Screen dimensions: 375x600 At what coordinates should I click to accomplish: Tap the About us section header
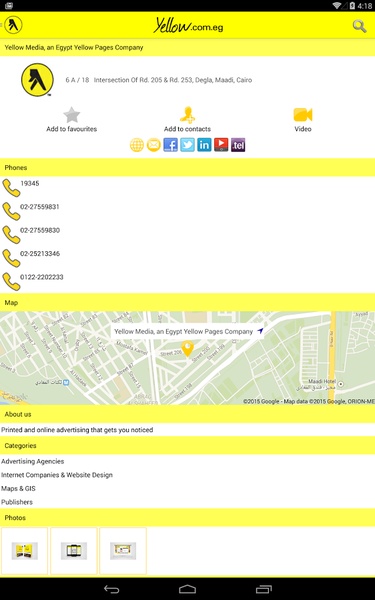pyautogui.click(x=188, y=414)
